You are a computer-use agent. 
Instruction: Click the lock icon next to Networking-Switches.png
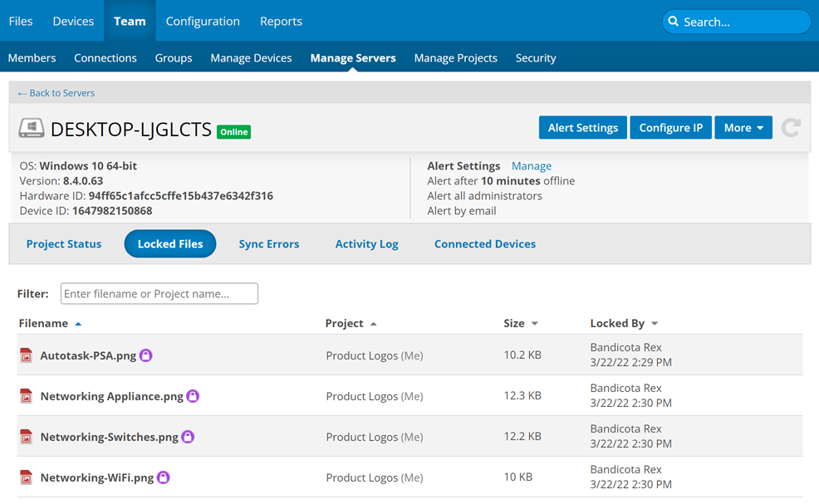(x=188, y=437)
